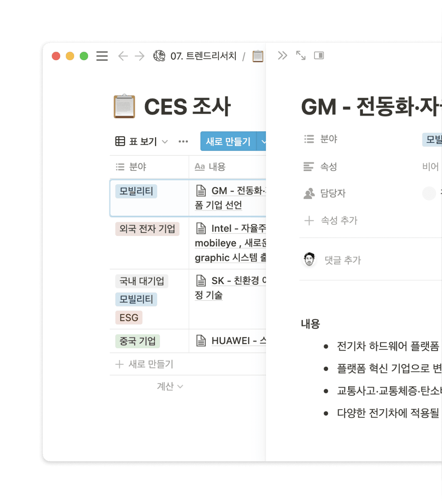Open the 계산 dropdown below the table
The height and width of the screenshot is (504, 442).
tap(170, 386)
